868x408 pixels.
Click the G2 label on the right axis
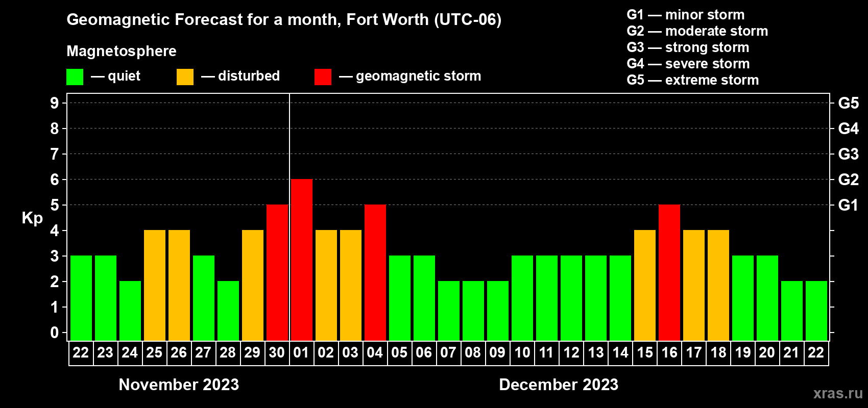click(849, 180)
